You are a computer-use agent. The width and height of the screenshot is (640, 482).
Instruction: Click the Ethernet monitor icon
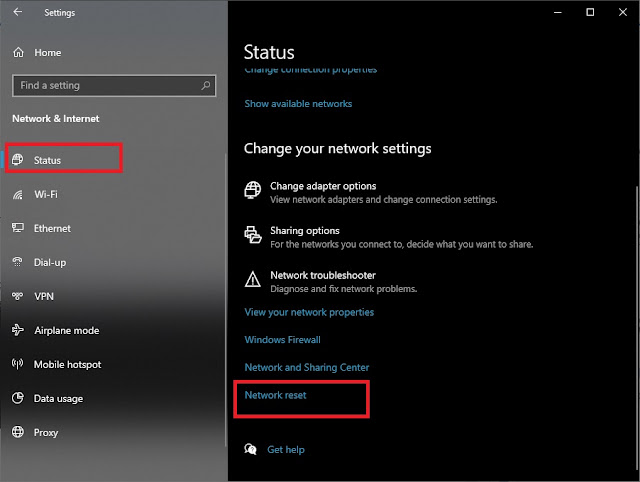point(18,228)
